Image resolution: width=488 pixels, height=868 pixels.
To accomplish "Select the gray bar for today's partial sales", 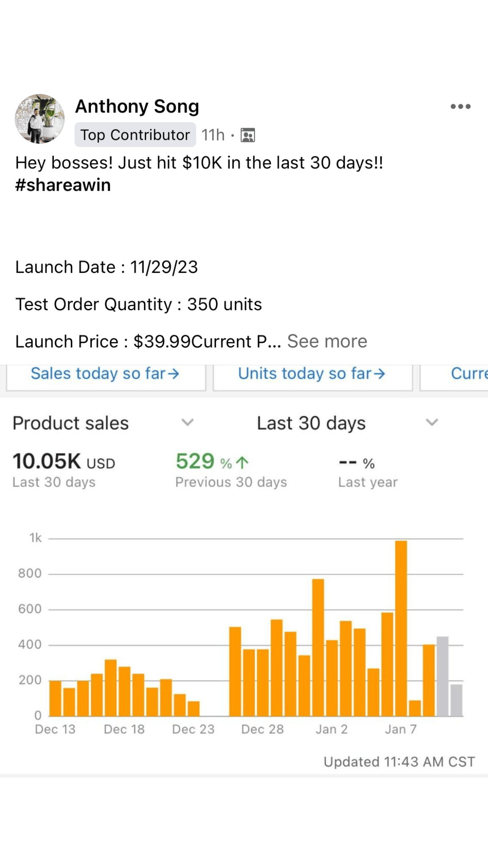I will point(456,700).
